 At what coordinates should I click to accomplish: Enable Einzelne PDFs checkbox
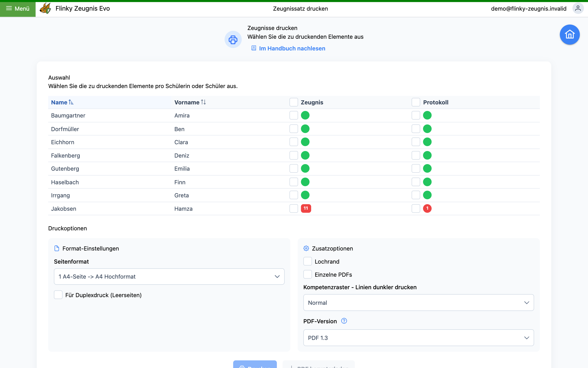308,274
